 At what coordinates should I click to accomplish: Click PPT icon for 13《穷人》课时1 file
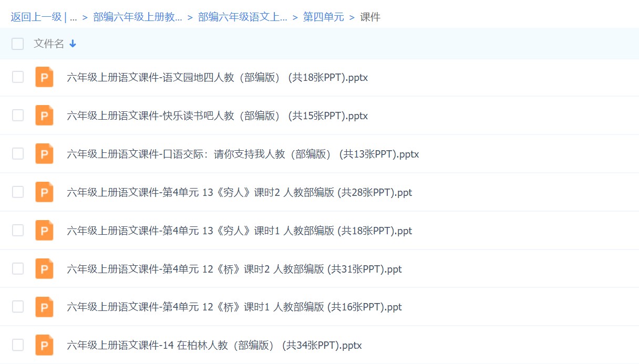pos(44,231)
